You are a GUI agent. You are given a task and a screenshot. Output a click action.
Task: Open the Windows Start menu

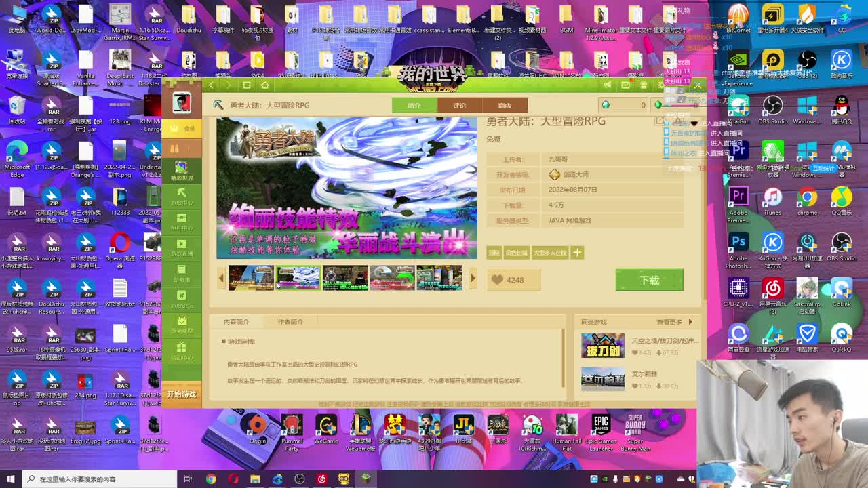point(11,479)
